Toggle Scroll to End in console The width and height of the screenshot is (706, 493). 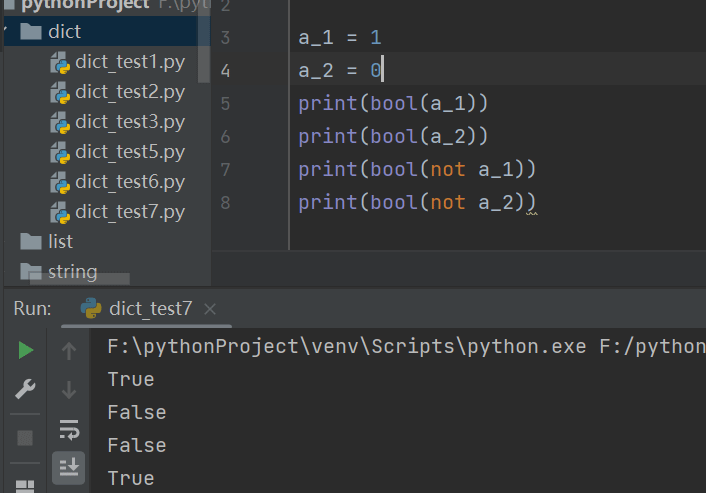69,466
